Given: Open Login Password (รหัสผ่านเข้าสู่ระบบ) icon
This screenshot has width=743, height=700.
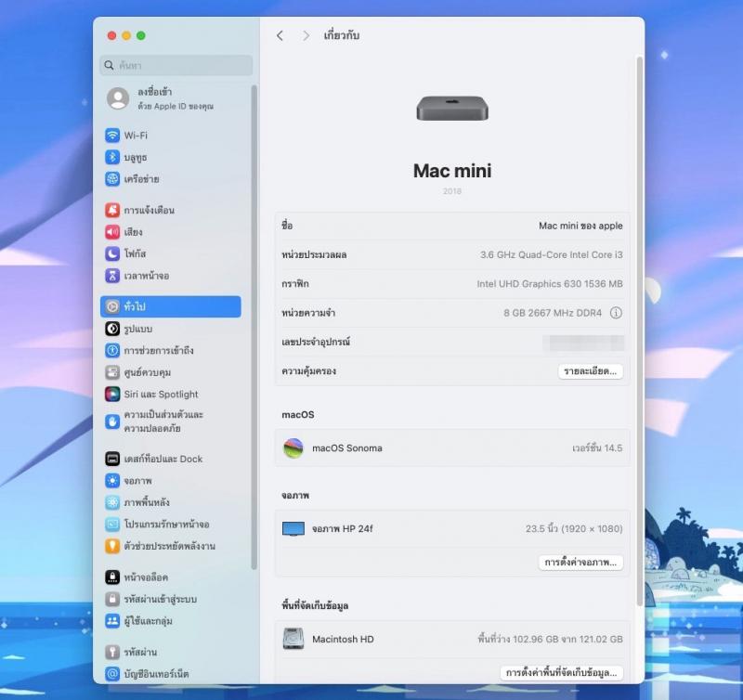Looking at the screenshot, I should tap(112, 599).
